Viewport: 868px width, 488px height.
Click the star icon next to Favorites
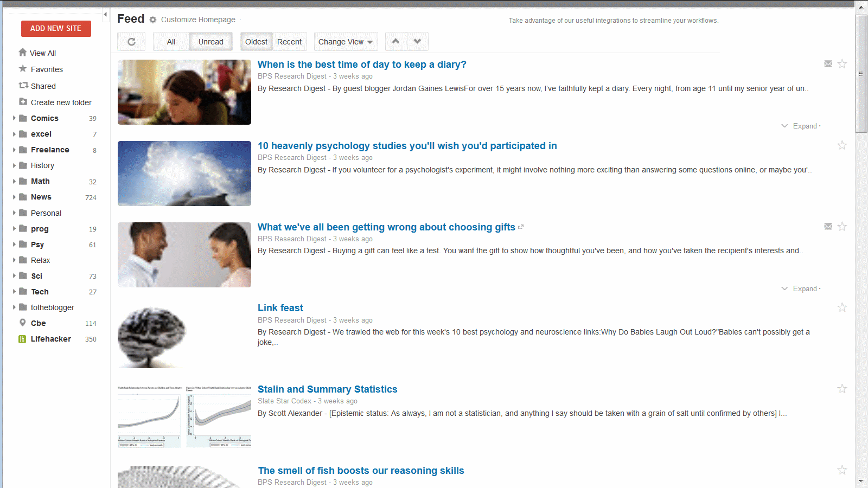pyautogui.click(x=23, y=69)
